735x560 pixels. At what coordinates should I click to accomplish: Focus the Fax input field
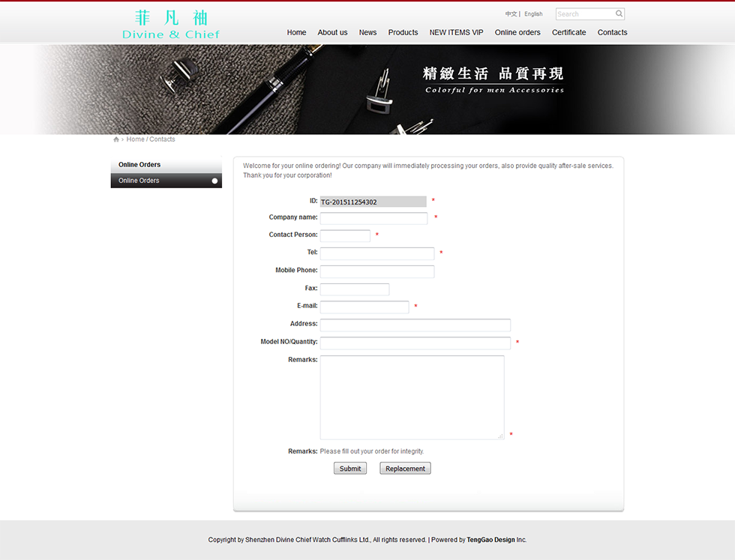[x=354, y=289]
